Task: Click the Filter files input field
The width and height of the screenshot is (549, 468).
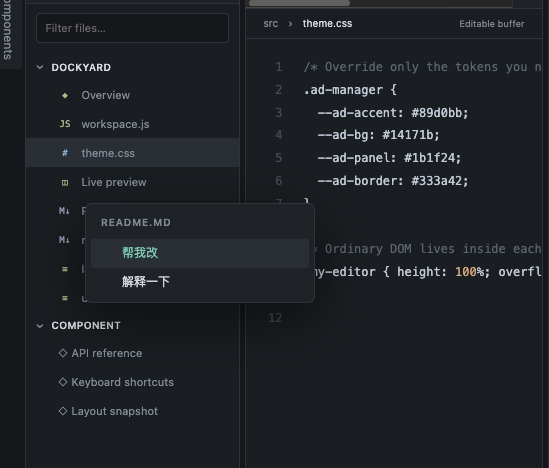Action: pyautogui.click(x=132, y=28)
